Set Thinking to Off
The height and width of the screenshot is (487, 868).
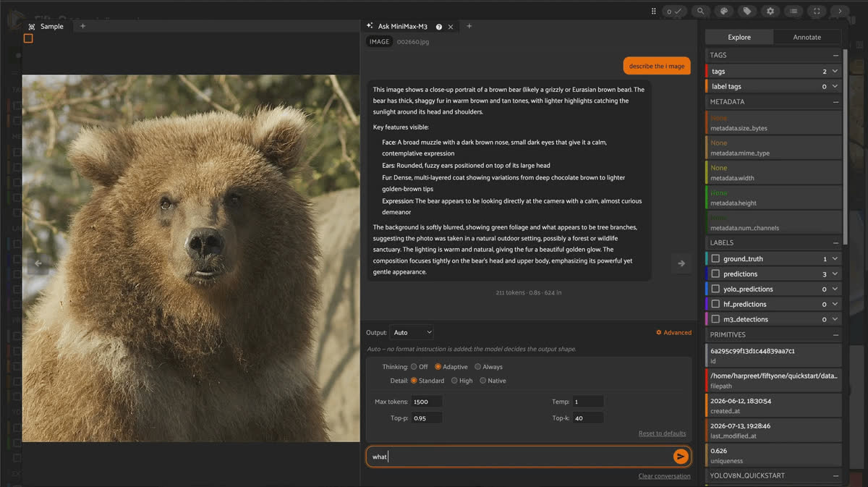tap(414, 367)
